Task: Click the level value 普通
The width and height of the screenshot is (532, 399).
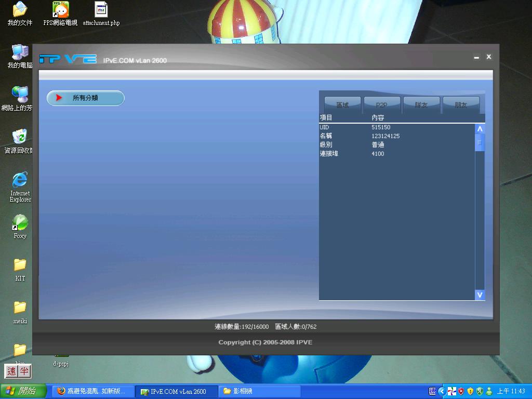Action: 378,145
